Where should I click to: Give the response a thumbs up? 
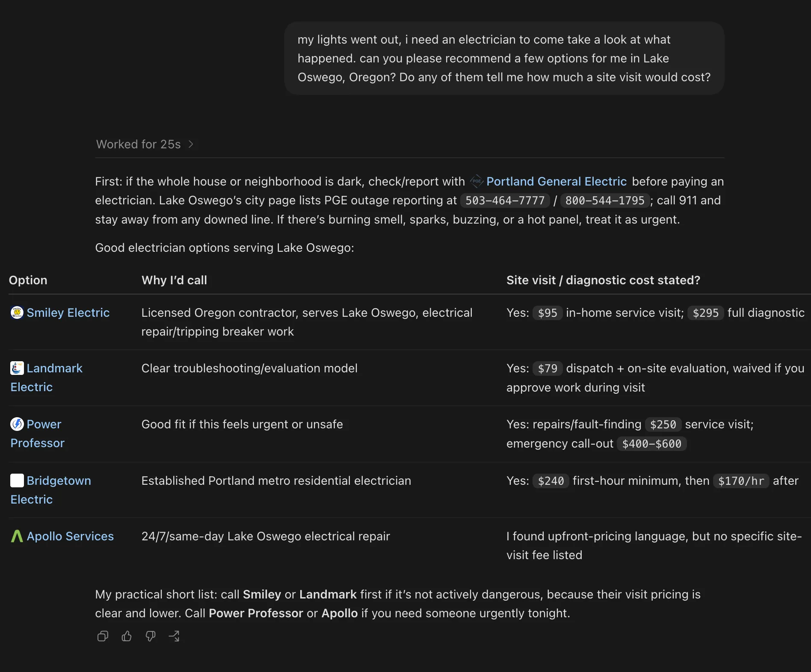click(x=127, y=636)
